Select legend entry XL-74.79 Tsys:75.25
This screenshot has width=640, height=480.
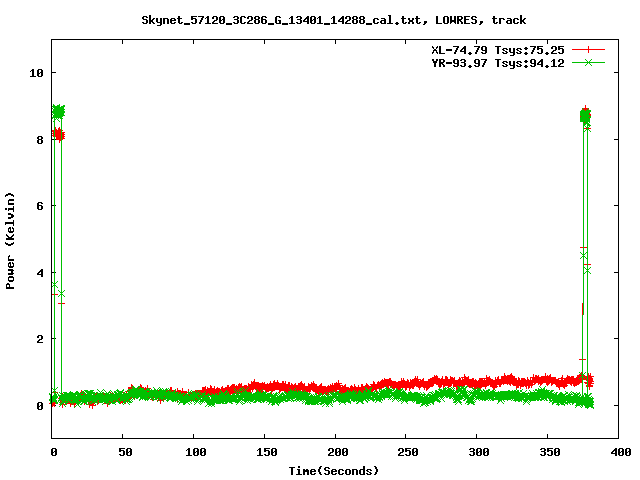(x=498, y=50)
